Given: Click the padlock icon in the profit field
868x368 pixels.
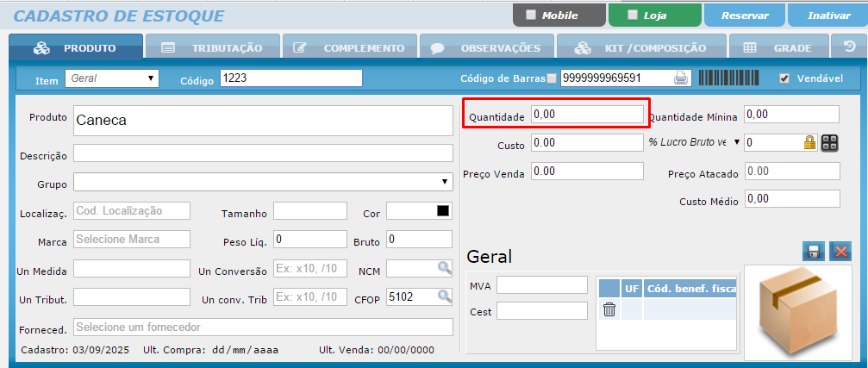Looking at the screenshot, I should [x=809, y=142].
